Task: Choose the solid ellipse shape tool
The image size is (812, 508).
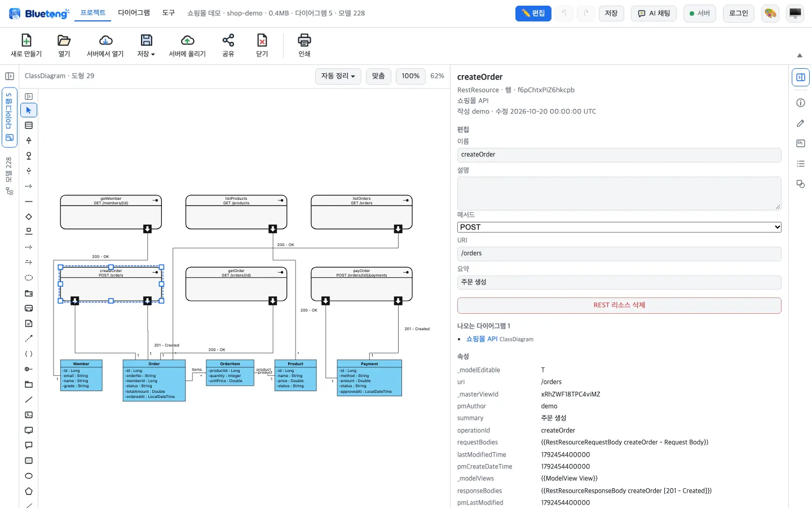Action: [29, 476]
